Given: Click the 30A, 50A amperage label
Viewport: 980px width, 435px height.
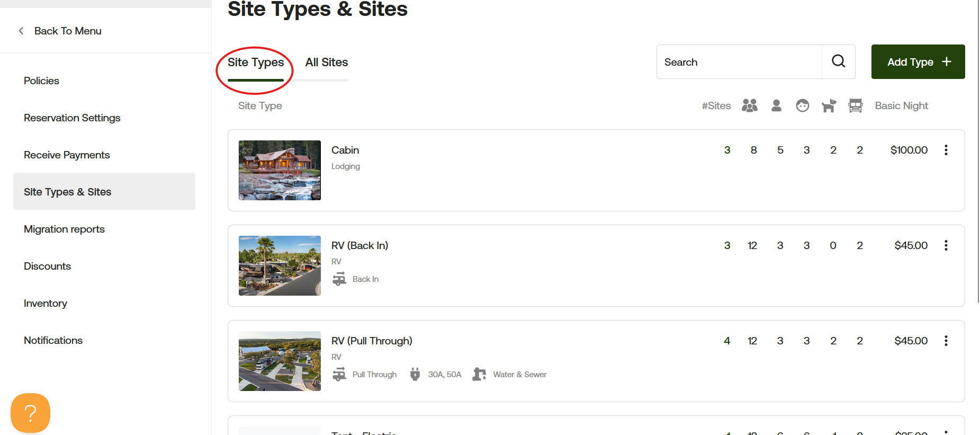Looking at the screenshot, I should point(445,374).
